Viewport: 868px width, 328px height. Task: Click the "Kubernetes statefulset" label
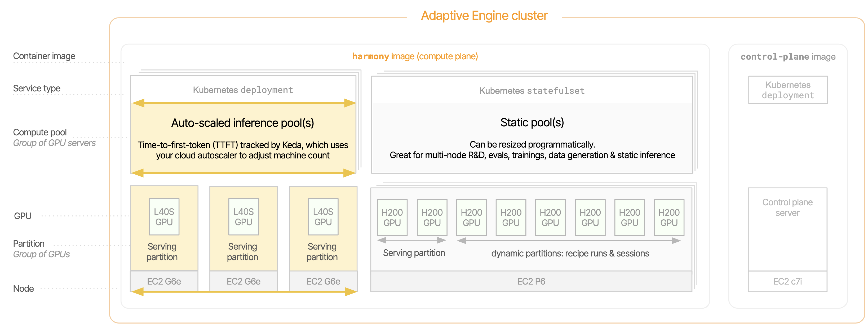pos(532,91)
